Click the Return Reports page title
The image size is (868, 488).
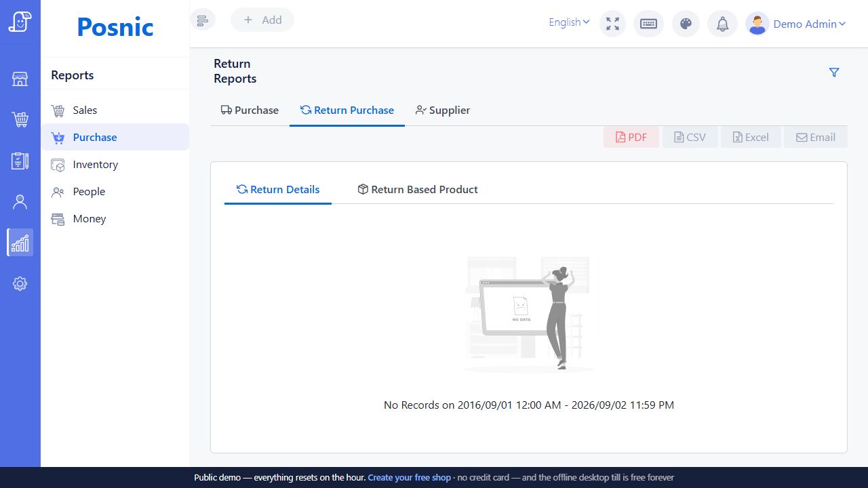pyautogui.click(x=235, y=71)
